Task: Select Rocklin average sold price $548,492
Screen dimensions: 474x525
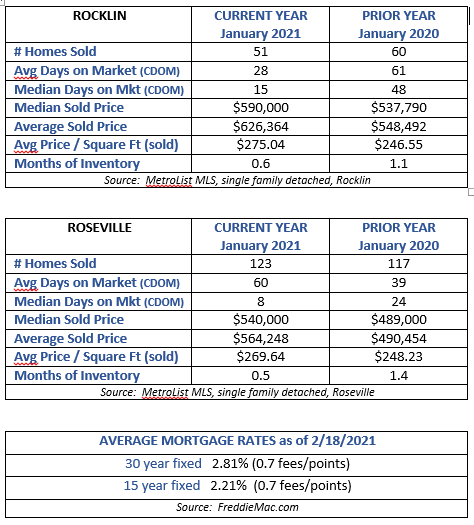Action: click(399, 127)
